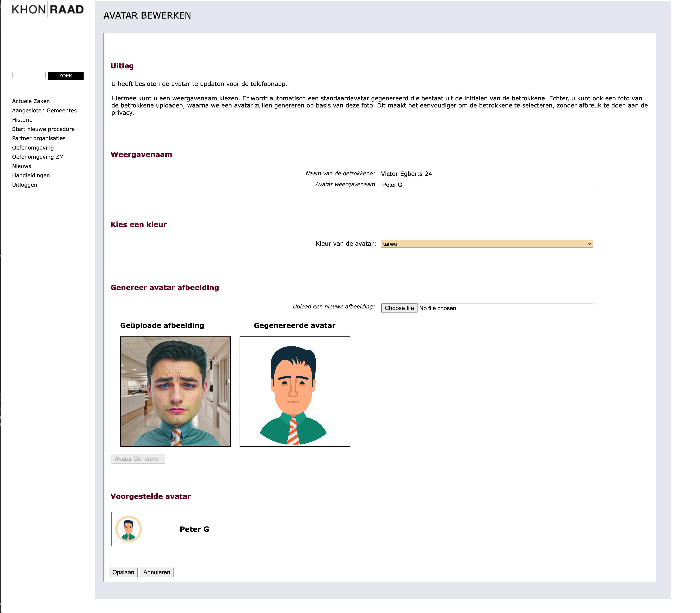Open Actuele Zaken from the sidebar
Screen dimensions: 700x613
pos(30,101)
